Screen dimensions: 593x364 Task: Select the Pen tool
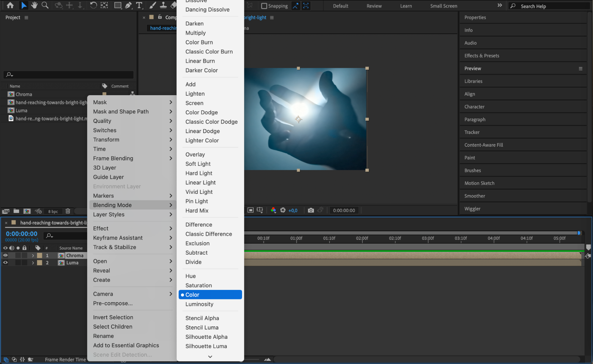click(128, 5)
